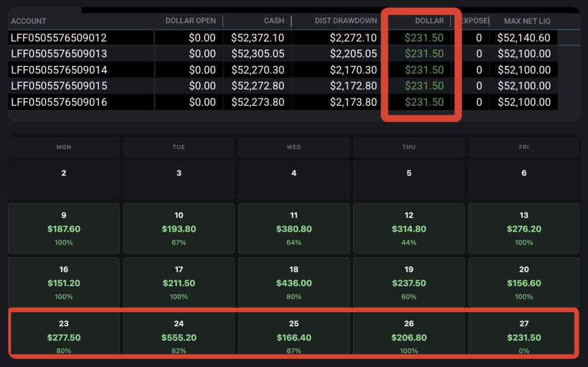This screenshot has width=588, height=367.
Task: Click drawdown value $2,272.10
Action: tap(353, 38)
